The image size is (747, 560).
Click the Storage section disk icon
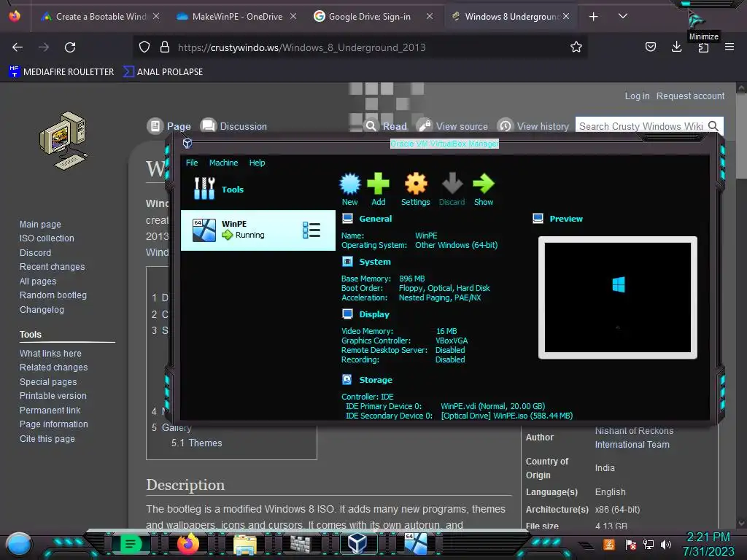click(347, 379)
